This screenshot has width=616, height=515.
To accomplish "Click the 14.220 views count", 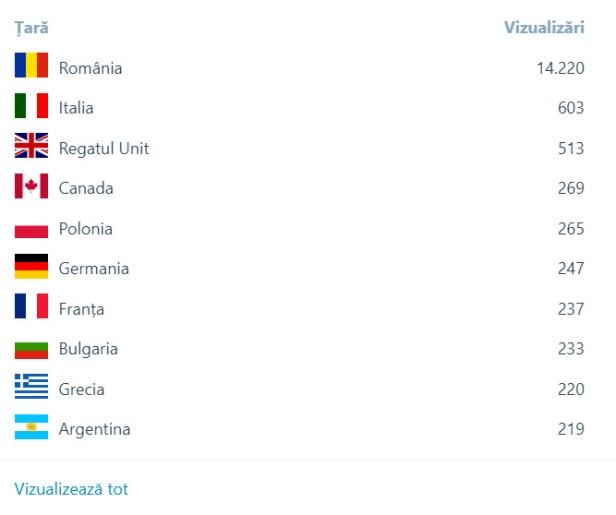I will pyautogui.click(x=560, y=68).
